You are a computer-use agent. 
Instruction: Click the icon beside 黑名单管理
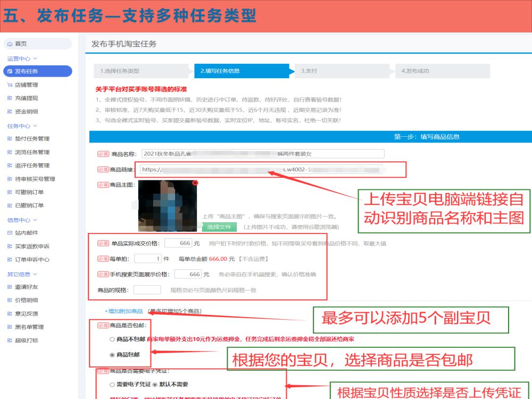pyautogui.click(x=10, y=327)
